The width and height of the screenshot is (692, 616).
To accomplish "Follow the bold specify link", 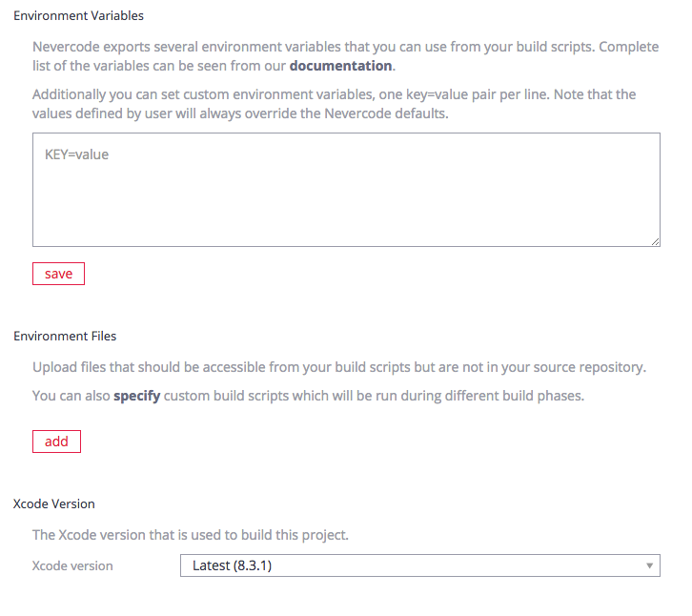I will (136, 395).
